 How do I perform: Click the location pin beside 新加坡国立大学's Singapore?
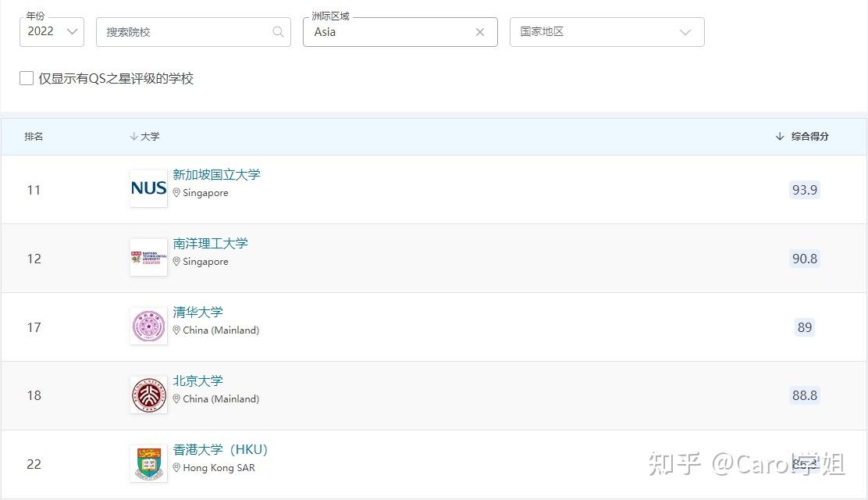pyautogui.click(x=176, y=192)
